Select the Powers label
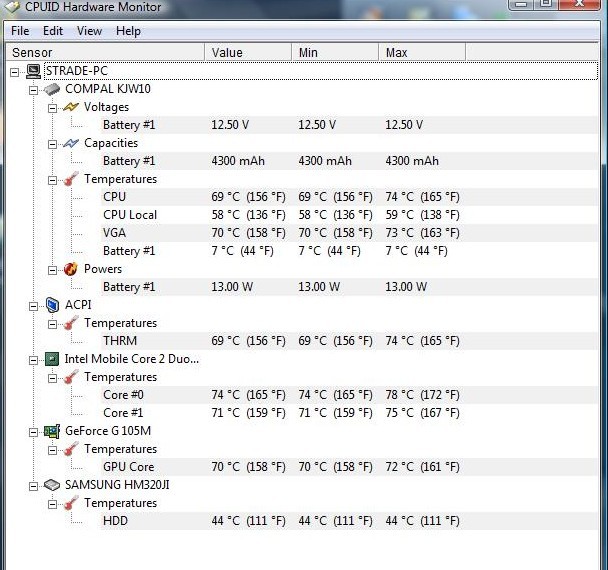Image resolution: width=608 pixels, height=570 pixels. (103, 269)
